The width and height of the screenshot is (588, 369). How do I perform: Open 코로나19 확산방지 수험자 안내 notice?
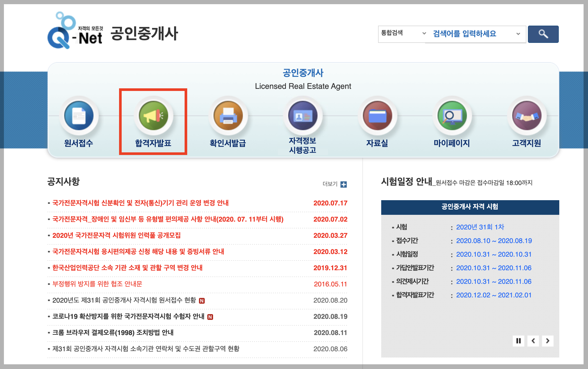(x=128, y=316)
